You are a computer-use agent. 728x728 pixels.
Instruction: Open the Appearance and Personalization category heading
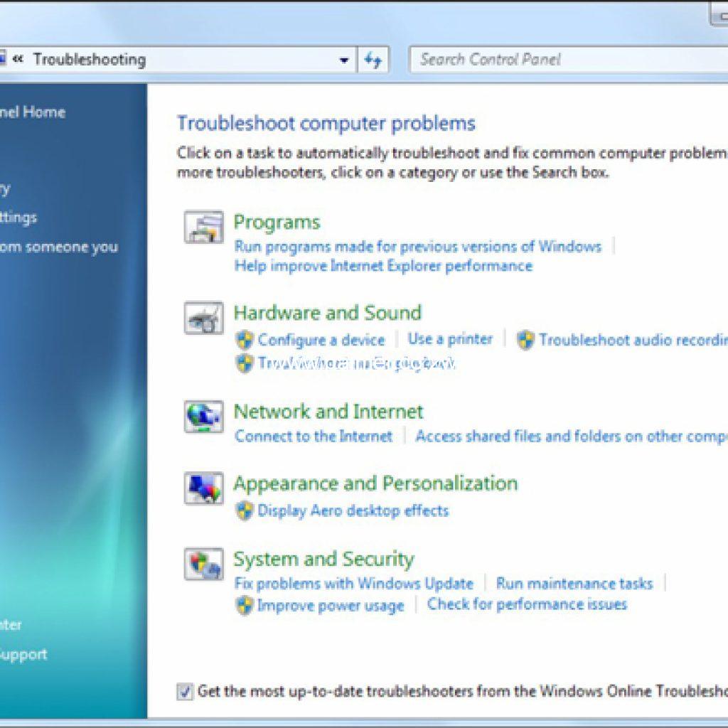click(375, 483)
